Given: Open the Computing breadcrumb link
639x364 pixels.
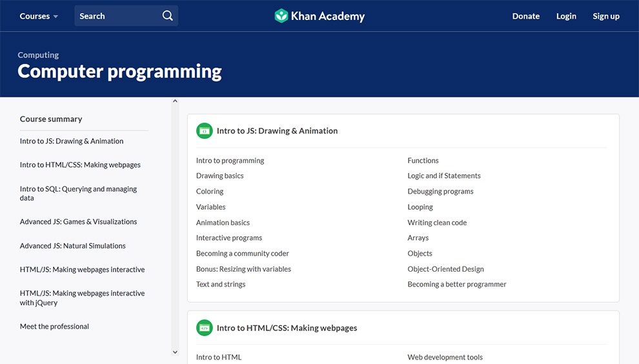Looking at the screenshot, I should [38, 55].
